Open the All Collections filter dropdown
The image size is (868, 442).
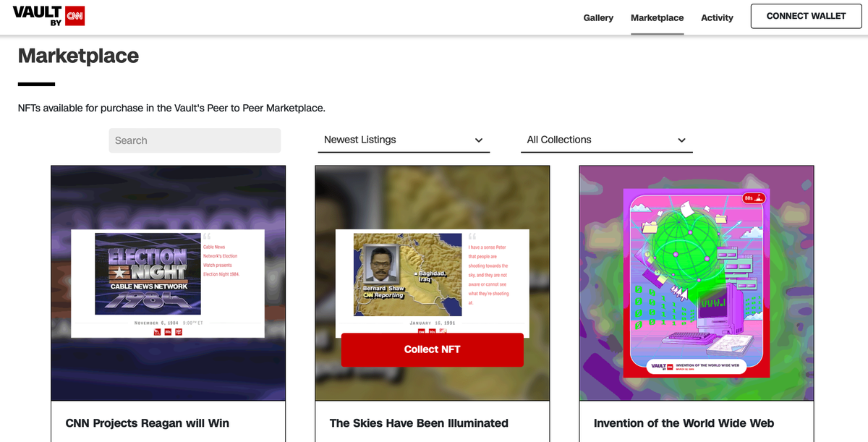point(606,140)
